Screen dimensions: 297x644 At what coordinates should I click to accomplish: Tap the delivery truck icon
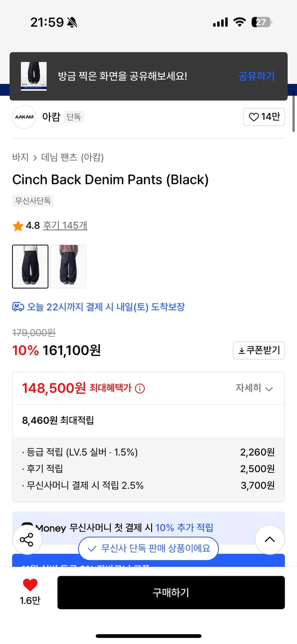click(x=18, y=307)
